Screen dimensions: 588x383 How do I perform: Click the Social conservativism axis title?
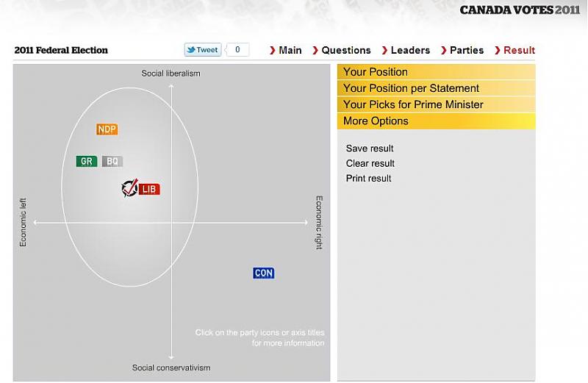coord(171,368)
